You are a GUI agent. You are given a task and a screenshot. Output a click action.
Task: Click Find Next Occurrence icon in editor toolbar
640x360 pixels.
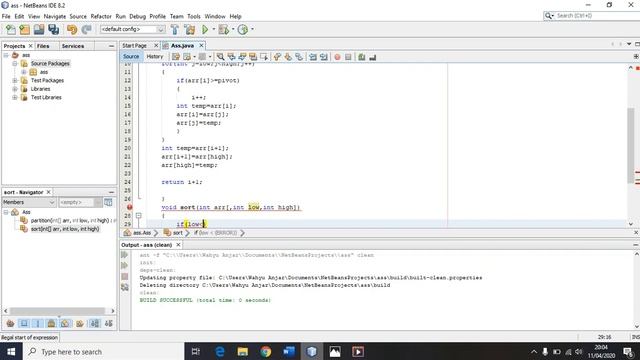click(x=242, y=57)
